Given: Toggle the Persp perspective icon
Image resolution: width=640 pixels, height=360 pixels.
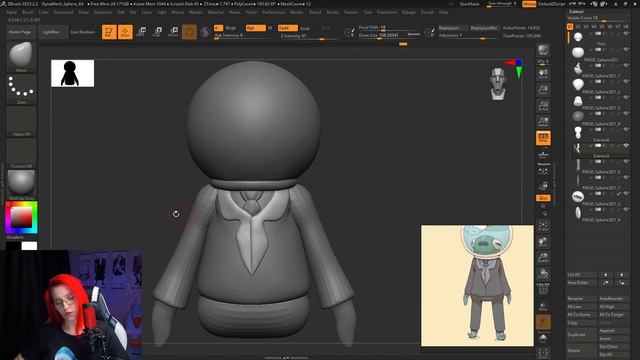Looking at the screenshot, I should (543, 138).
